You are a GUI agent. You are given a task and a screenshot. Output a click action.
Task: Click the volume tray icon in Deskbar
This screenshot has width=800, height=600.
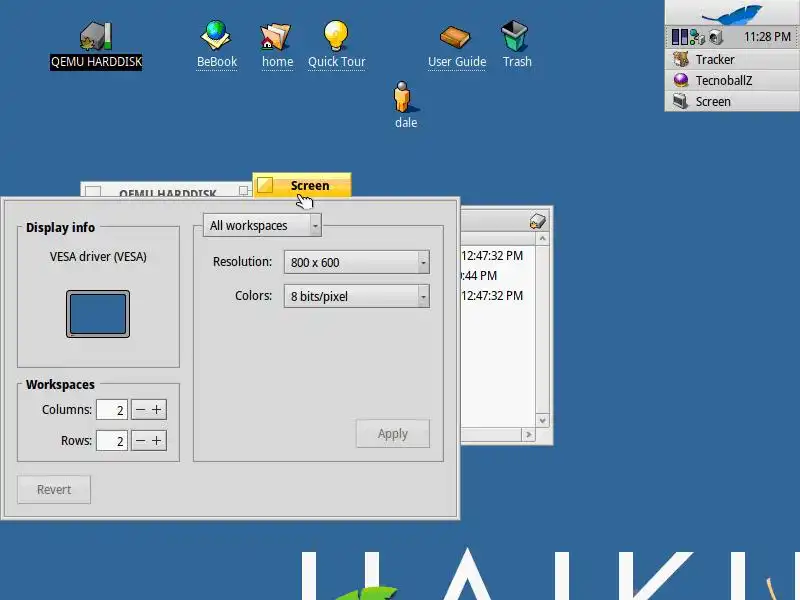716,37
